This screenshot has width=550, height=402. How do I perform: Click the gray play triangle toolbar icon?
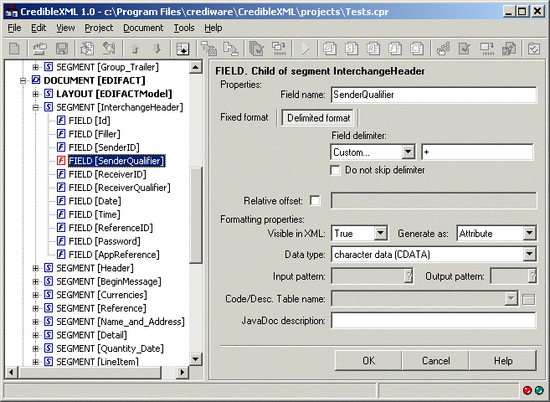tap(305, 48)
